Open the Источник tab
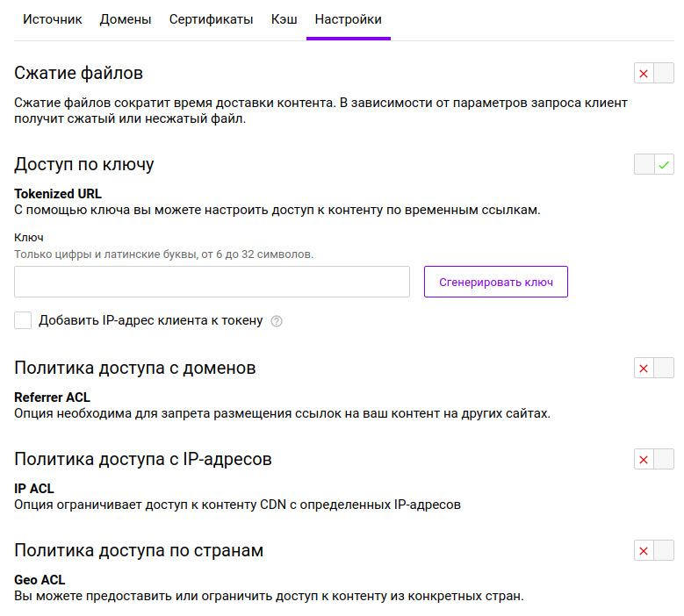This screenshot has width=684, height=616. (x=53, y=19)
